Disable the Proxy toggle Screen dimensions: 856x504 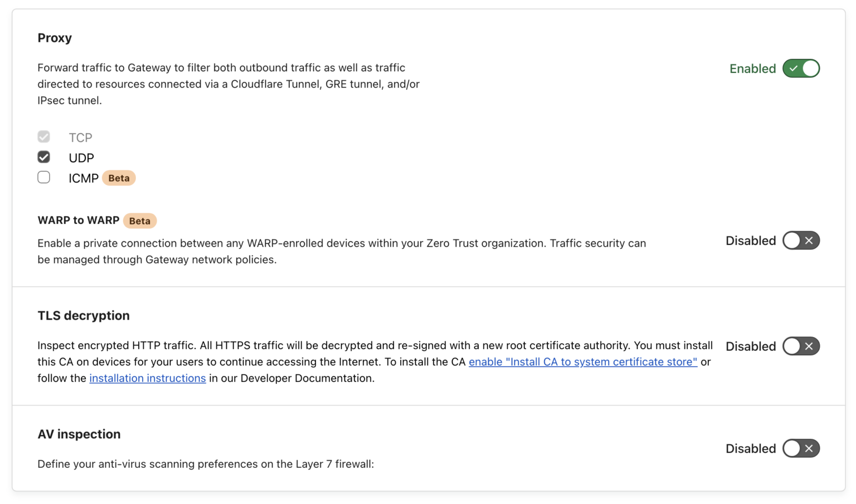coord(801,68)
